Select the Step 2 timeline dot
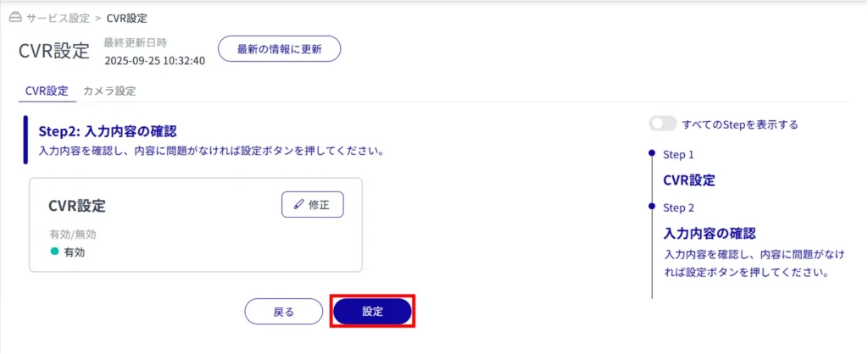 (651, 207)
